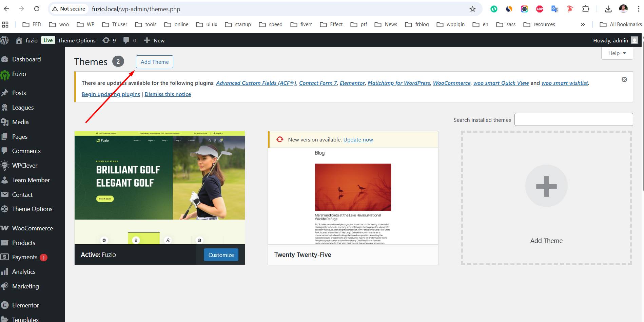
Task: Click the Add Theme button
Action: pyautogui.click(x=154, y=62)
